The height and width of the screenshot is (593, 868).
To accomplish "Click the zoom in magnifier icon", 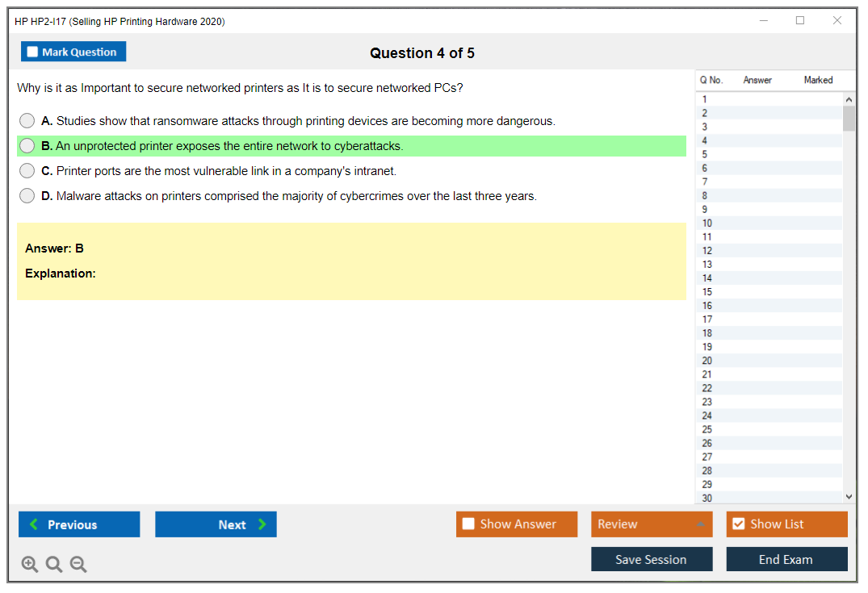I will click(30, 565).
